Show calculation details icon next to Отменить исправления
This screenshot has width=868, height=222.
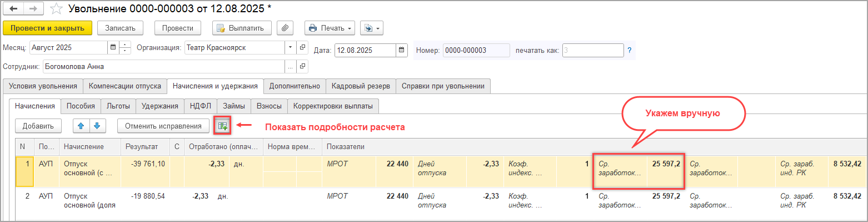pyautogui.click(x=222, y=126)
